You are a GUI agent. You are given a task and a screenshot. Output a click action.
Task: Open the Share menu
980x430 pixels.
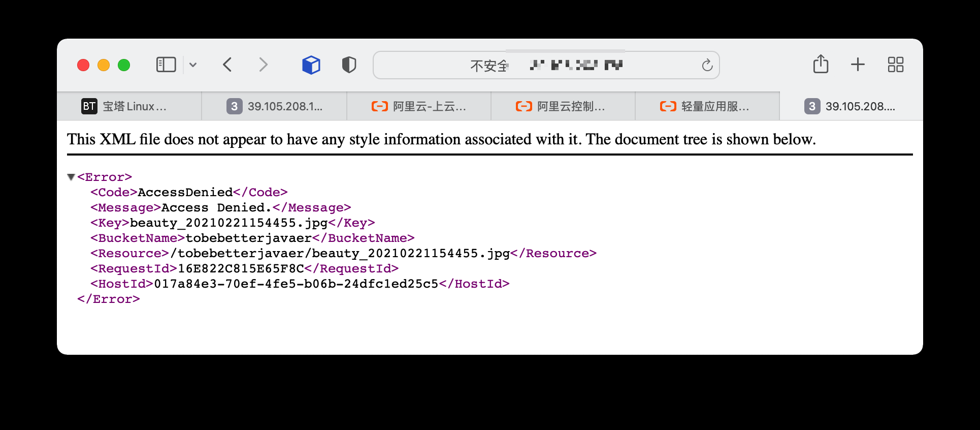pyautogui.click(x=821, y=65)
